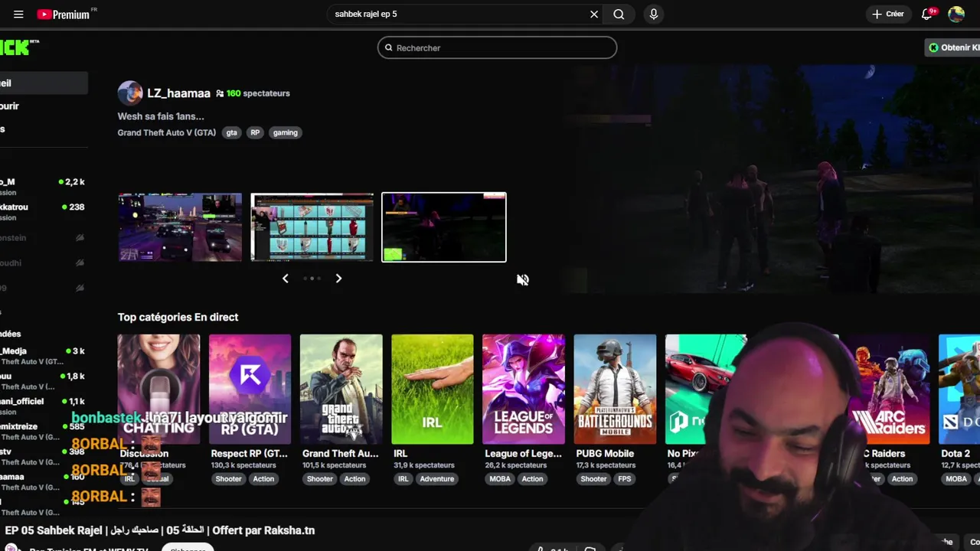
Task: Go to previous featured stream arrow
Action: coord(286,279)
